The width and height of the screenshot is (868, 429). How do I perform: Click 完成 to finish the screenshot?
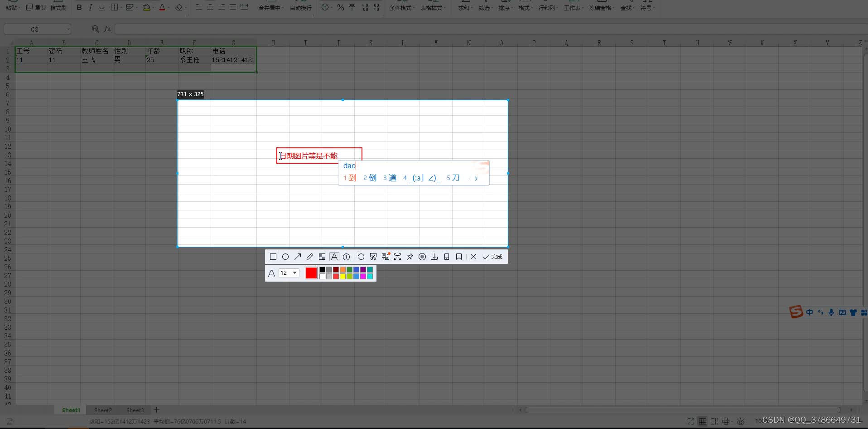[492, 257]
